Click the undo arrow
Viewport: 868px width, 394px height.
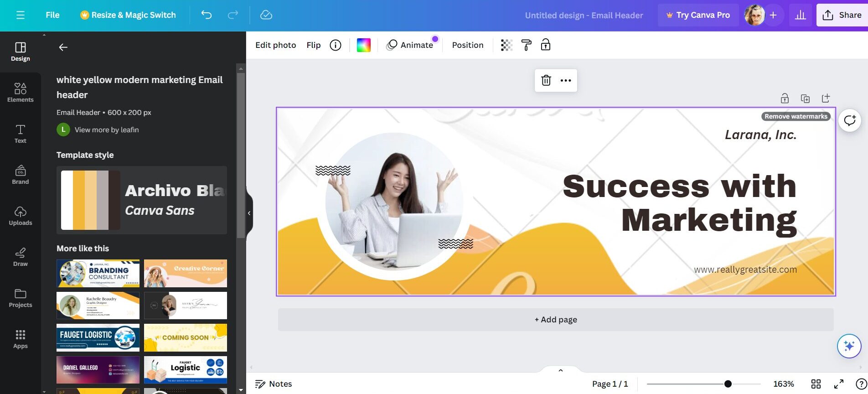(x=207, y=15)
